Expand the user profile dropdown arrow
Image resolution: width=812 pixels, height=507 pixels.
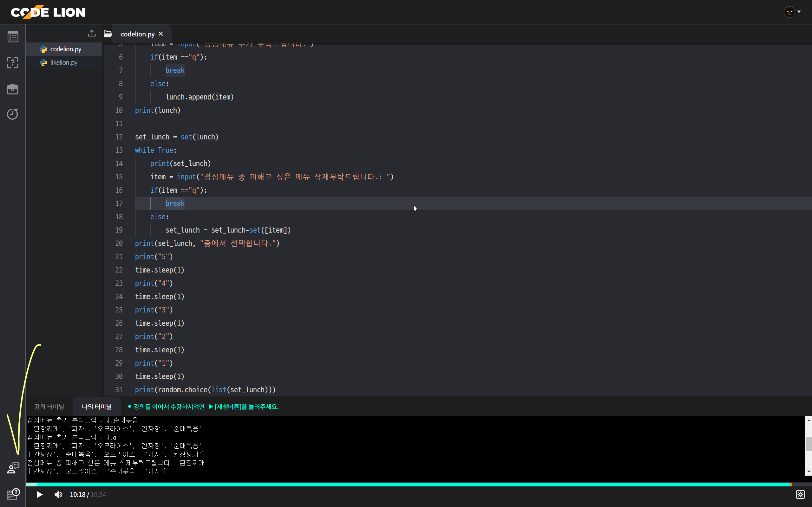click(x=799, y=12)
